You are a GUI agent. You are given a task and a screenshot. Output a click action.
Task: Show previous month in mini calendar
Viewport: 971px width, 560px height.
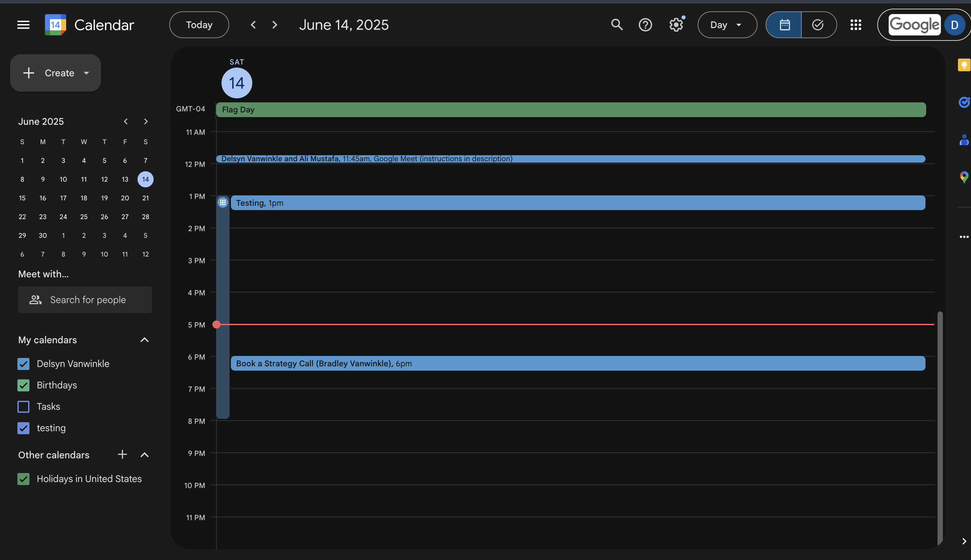(x=125, y=121)
